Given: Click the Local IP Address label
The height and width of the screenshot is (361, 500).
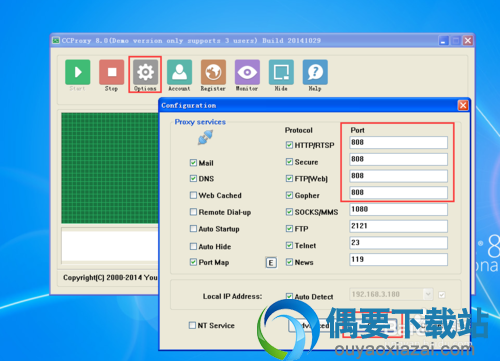Looking at the screenshot, I should point(232,296).
